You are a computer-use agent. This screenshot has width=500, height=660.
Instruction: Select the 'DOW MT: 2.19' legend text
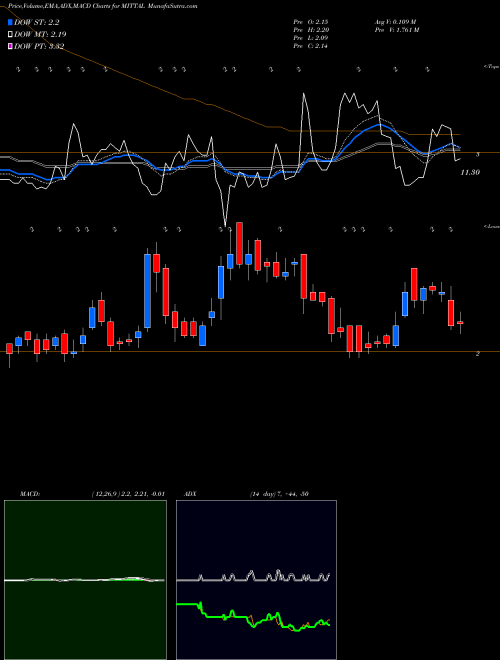(x=40, y=35)
